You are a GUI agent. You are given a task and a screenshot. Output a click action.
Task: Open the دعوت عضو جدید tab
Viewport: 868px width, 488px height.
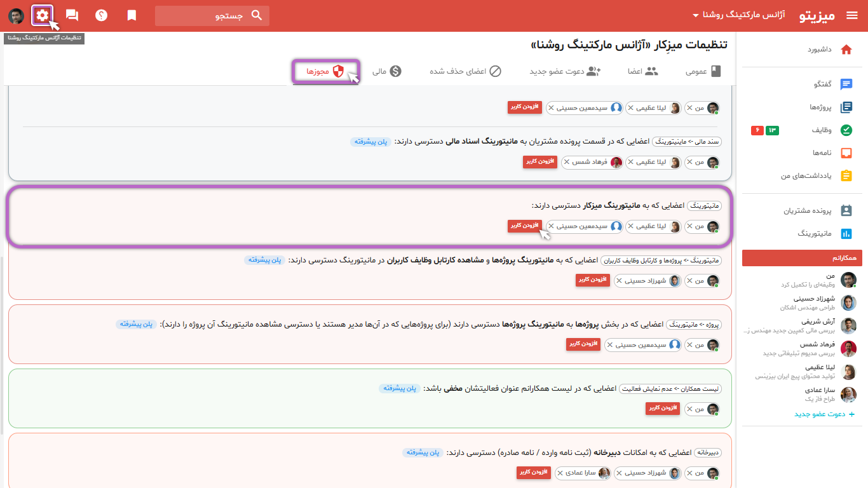click(566, 71)
